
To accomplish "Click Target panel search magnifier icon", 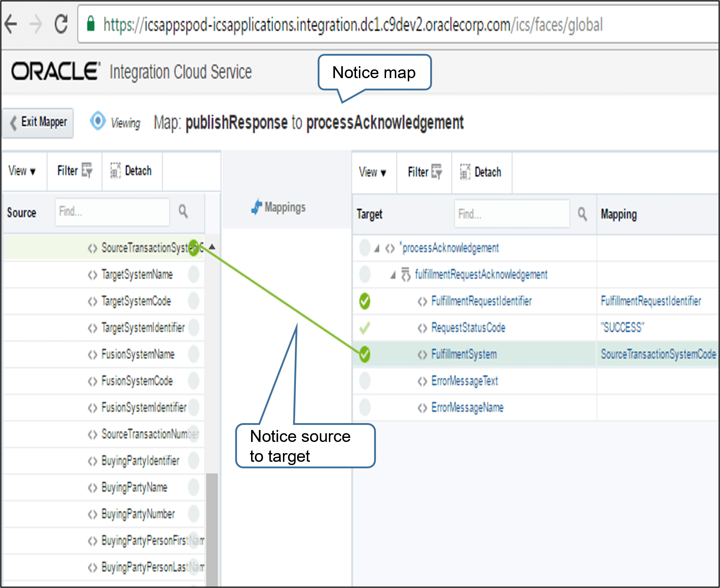I will (582, 214).
